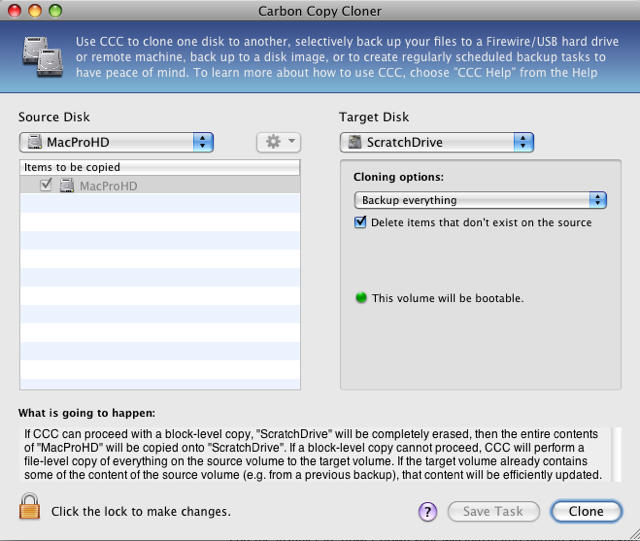Click the MacProHD disk icon in items list
This screenshot has height=541, width=640.
click(x=67, y=186)
